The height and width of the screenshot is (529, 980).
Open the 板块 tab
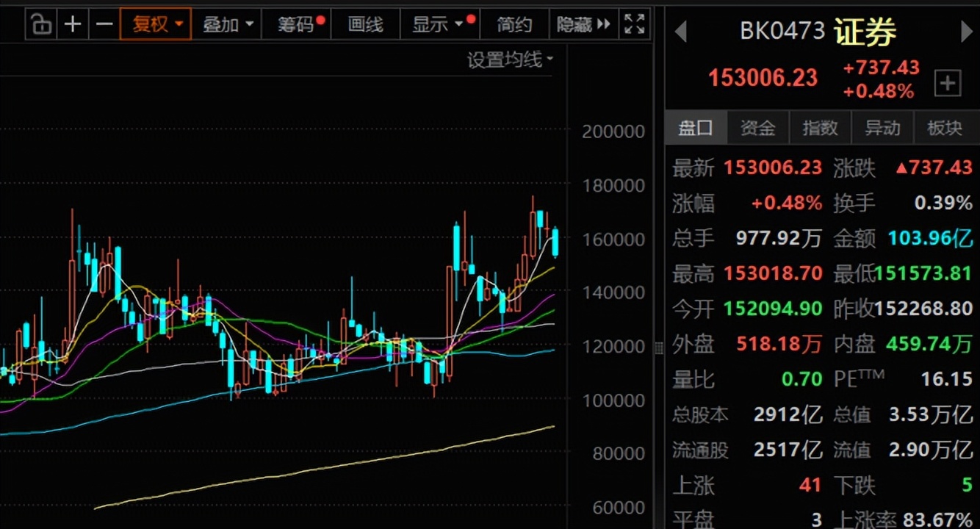click(x=945, y=128)
